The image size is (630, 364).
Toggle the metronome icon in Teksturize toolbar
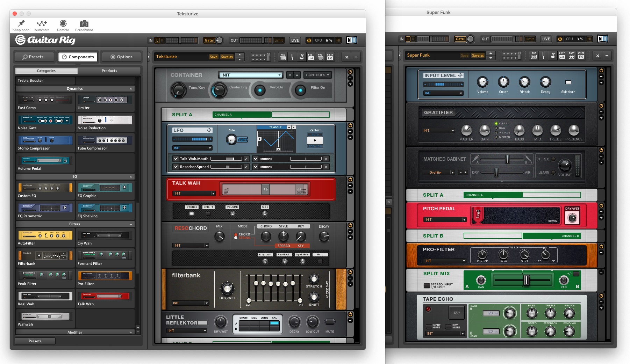tap(302, 57)
